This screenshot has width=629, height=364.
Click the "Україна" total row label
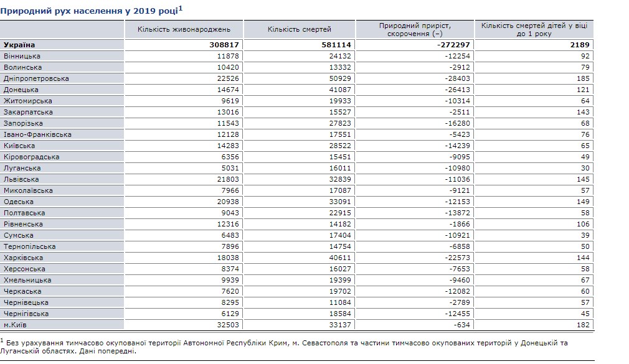click(x=19, y=45)
